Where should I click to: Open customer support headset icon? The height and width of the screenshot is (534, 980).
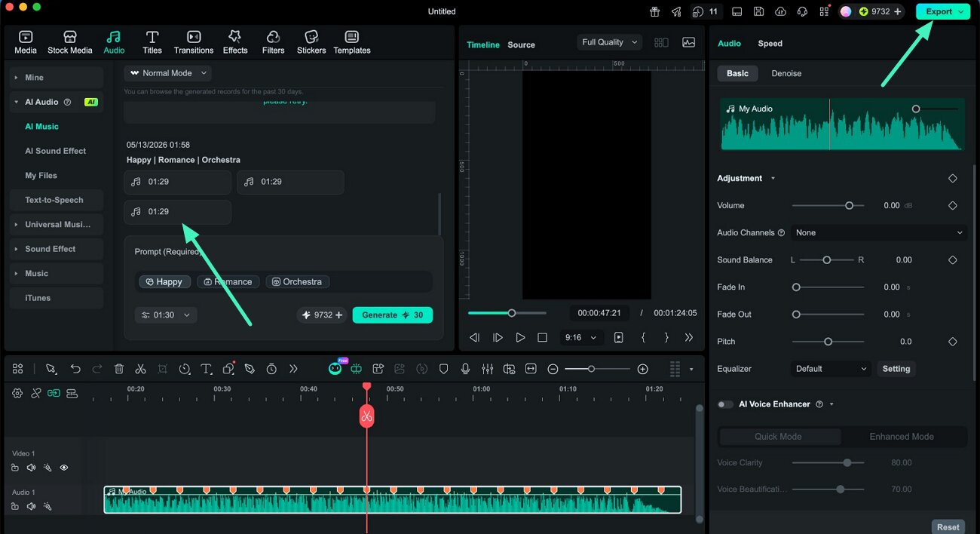click(x=802, y=11)
